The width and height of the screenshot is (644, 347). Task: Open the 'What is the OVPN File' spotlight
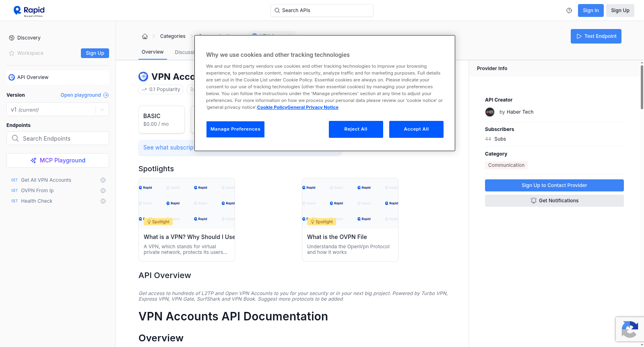350,220
